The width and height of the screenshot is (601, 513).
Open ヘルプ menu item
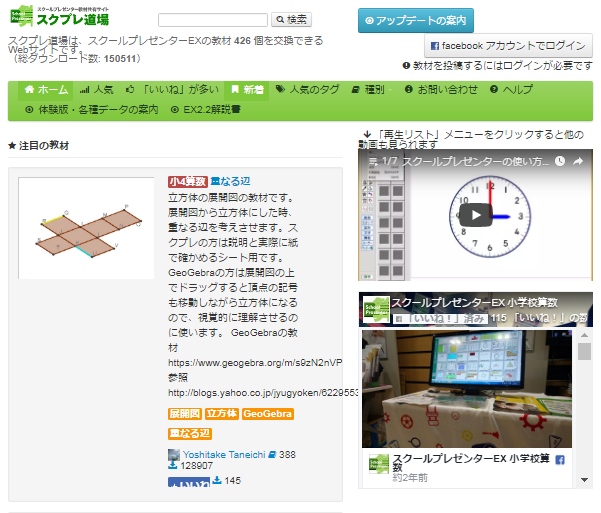[x=511, y=90]
